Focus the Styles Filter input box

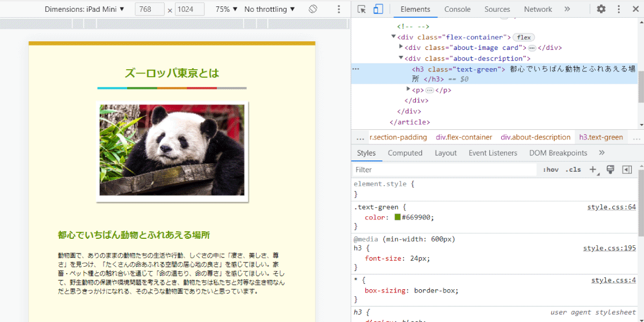click(444, 170)
